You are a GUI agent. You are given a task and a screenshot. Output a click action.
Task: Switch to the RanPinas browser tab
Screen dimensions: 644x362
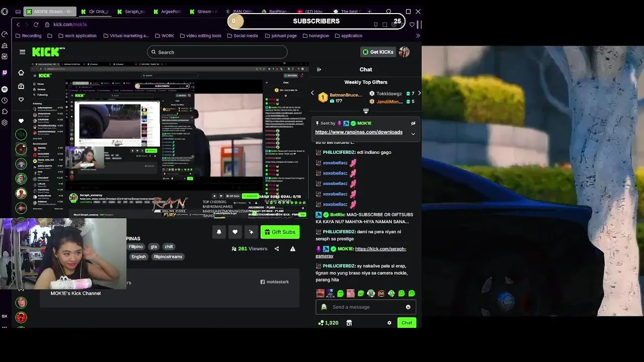tap(275, 11)
